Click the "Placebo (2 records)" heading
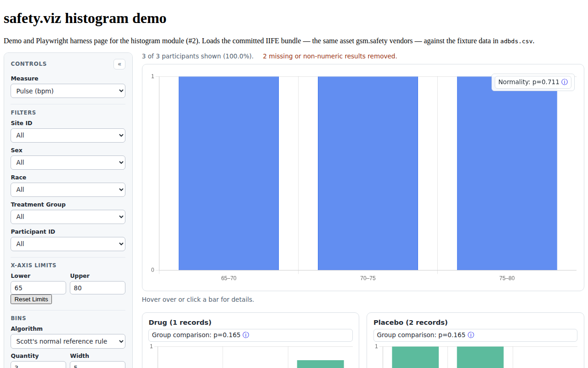Viewport: 588px width, 368px height. [x=411, y=322]
